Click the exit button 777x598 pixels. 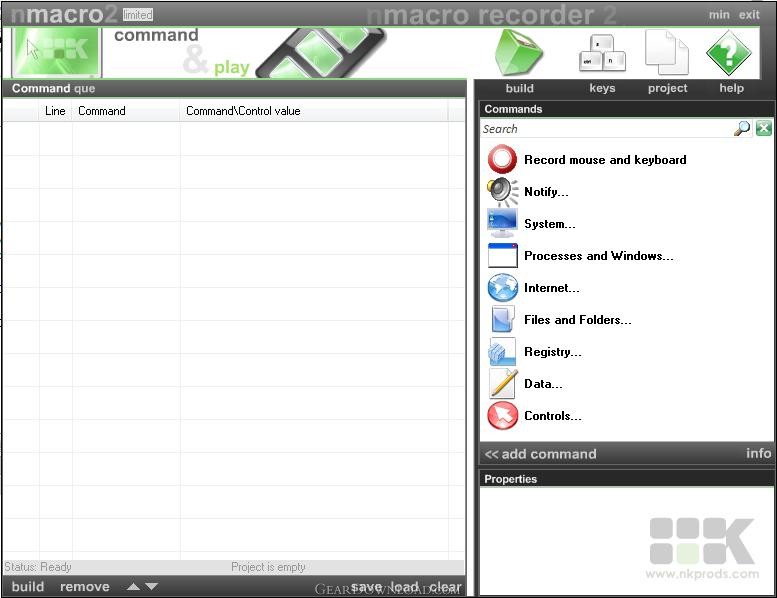[x=749, y=15]
